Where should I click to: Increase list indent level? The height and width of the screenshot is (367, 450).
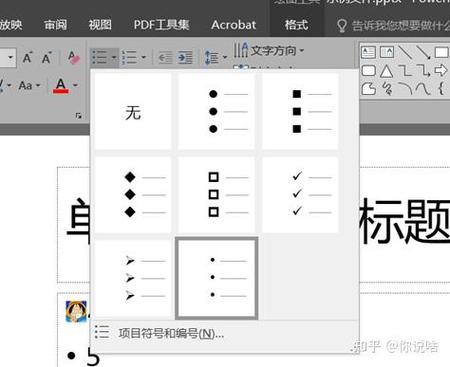[x=185, y=58]
